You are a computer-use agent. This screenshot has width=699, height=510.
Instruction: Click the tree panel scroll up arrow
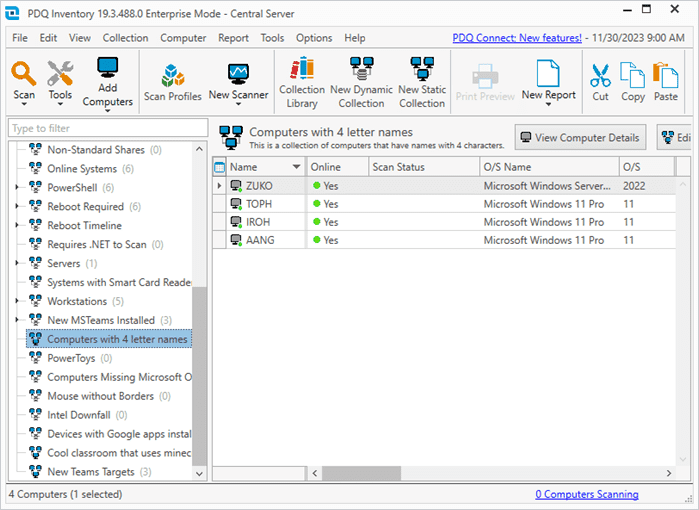tap(199, 149)
